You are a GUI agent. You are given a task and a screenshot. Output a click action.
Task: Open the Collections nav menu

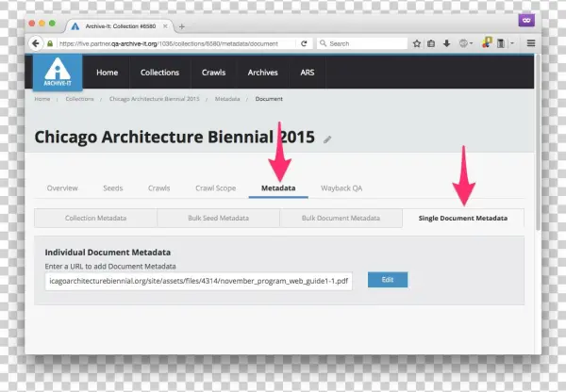click(159, 73)
